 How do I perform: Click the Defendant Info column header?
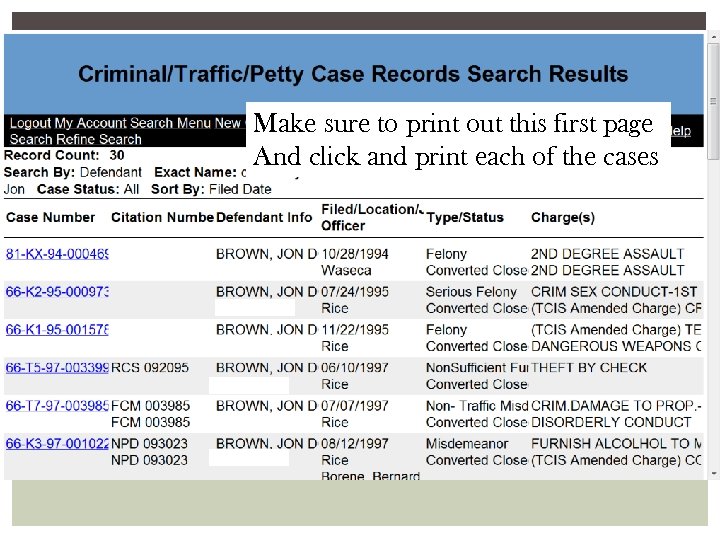tap(264, 217)
